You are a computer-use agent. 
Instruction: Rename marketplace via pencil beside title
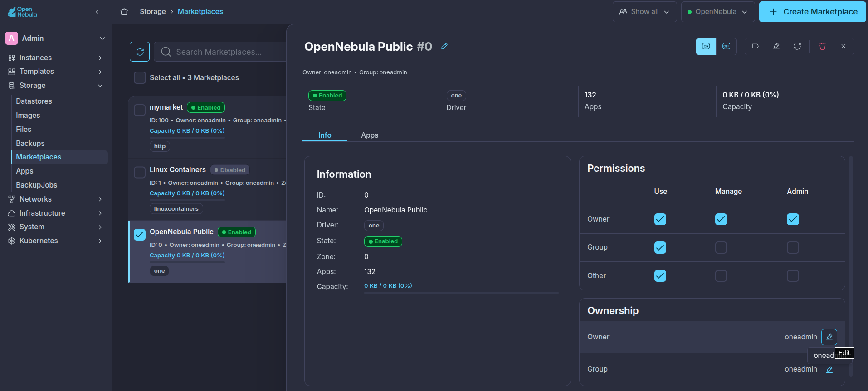click(444, 46)
